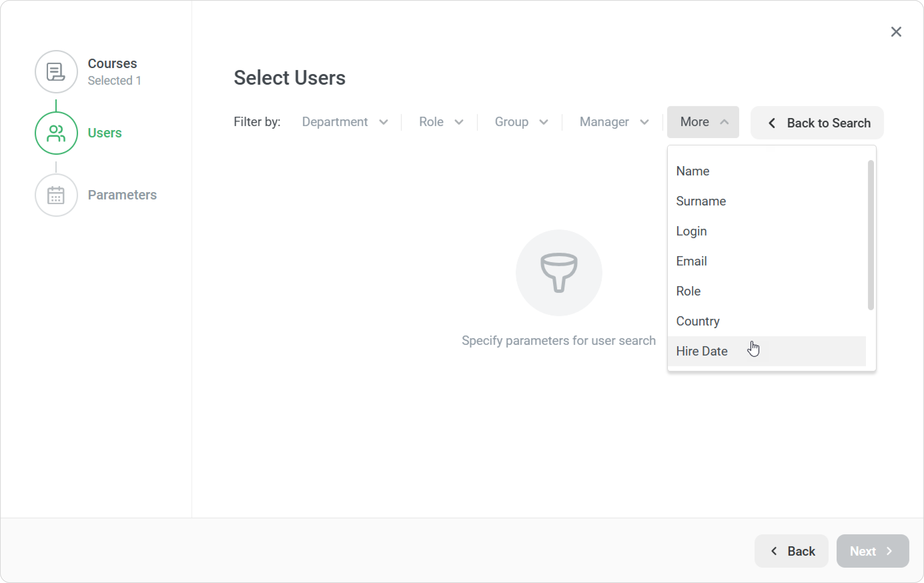
Task: Click the Back button chevron icon
Action: click(774, 551)
